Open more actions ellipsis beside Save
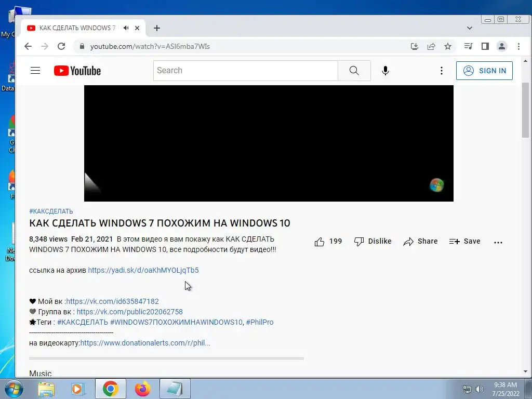 click(x=498, y=242)
